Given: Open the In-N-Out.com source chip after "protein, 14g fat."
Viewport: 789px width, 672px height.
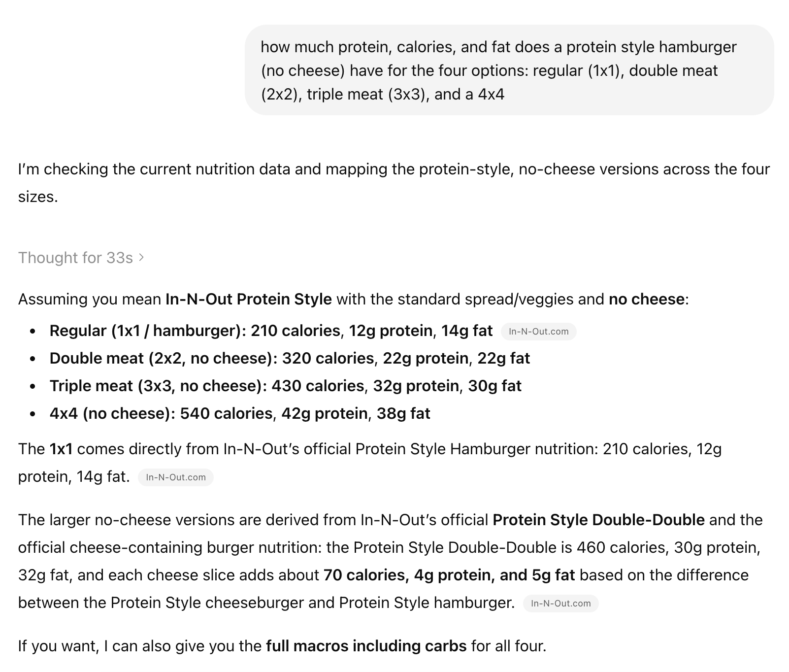Looking at the screenshot, I should coord(175,477).
